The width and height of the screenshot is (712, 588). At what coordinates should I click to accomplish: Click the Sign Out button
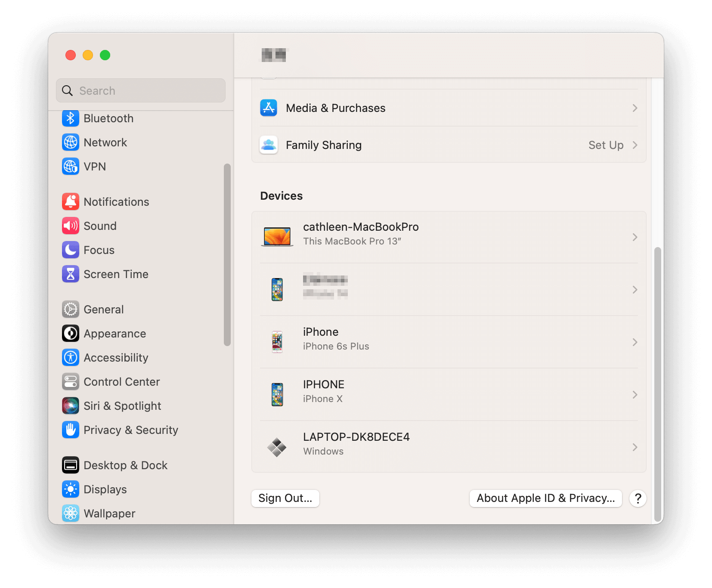(285, 498)
